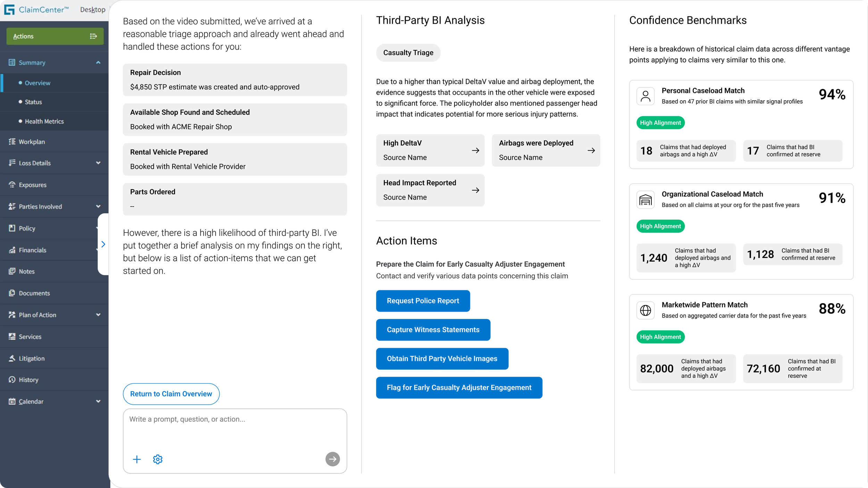This screenshot has height=488, width=868.
Task: Open Airbags were Deployed source arrow
Action: click(x=591, y=150)
